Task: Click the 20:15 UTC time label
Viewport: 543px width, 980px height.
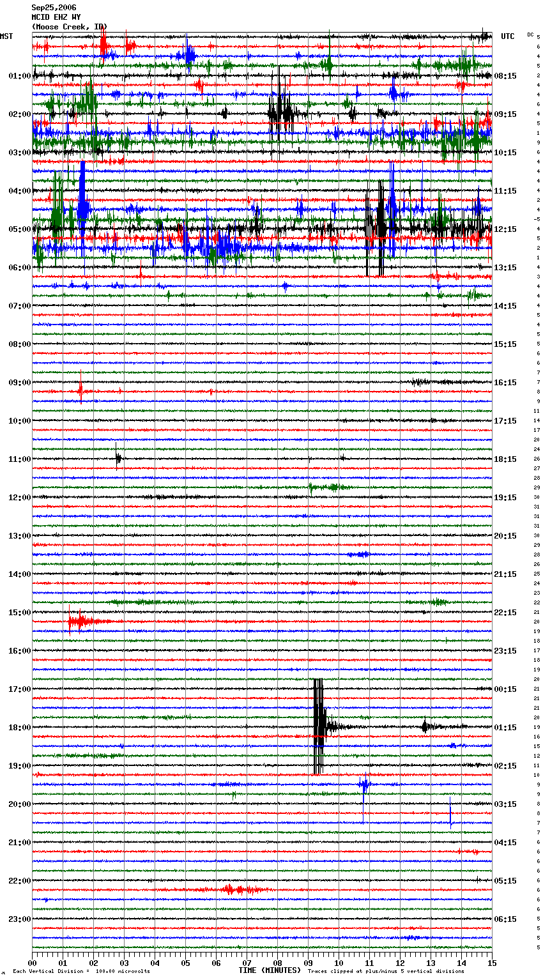Action: coord(505,536)
